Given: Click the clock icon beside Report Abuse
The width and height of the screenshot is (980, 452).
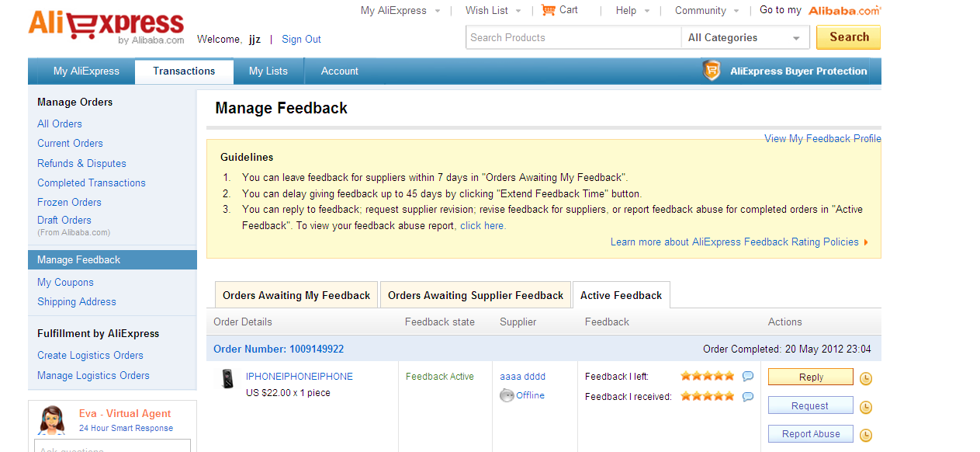Looking at the screenshot, I should coord(866,435).
